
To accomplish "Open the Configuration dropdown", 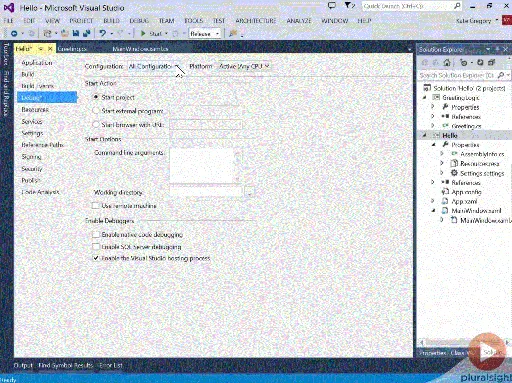I will 155,66.
